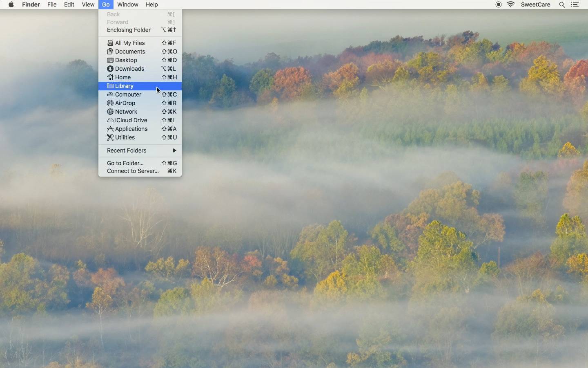Screen dimensions: 588x368
Task: Click the disabled Forward menu item
Action: 140,22
